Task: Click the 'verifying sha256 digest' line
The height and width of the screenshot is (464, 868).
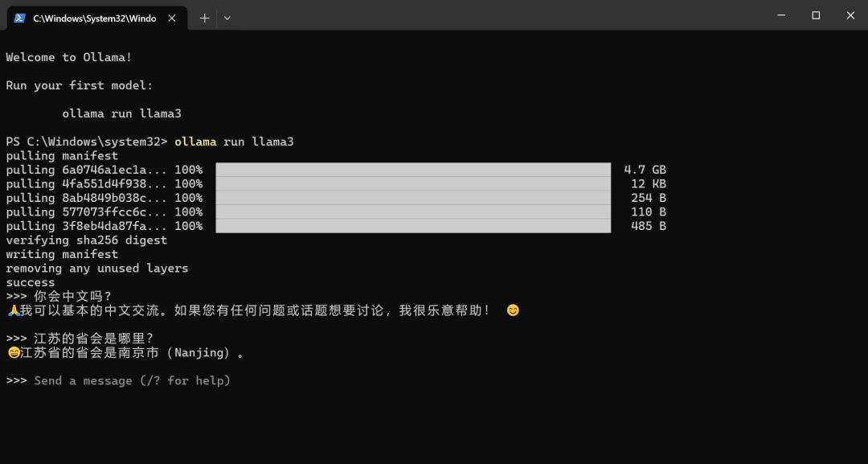Action: coord(86,240)
